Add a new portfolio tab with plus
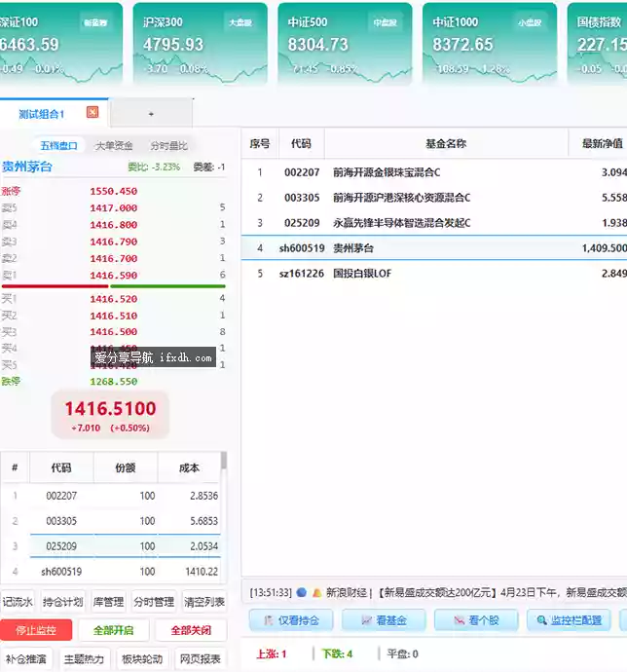 pos(151,114)
